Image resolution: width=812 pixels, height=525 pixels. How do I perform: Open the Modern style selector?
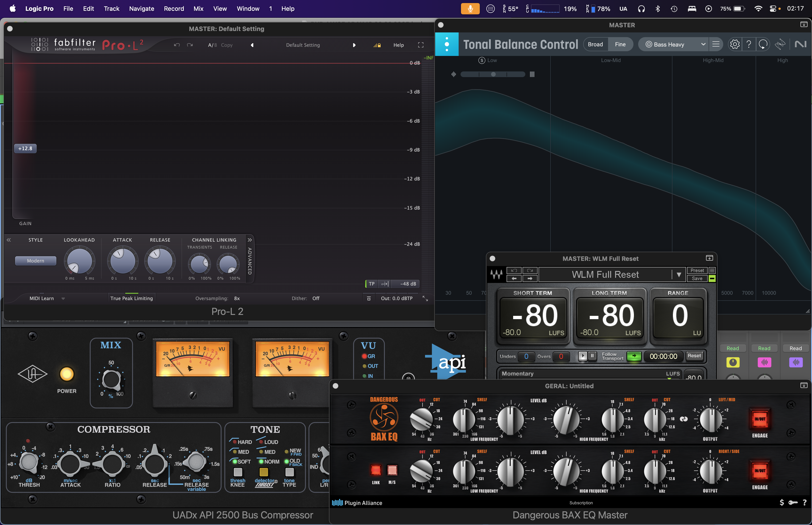coord(35,261)
